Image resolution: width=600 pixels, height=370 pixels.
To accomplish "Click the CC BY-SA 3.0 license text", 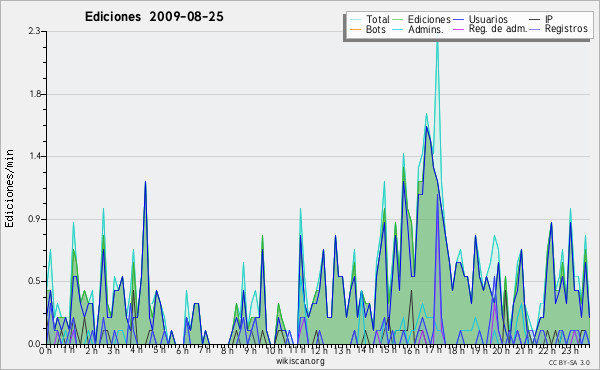I will pyautogui.click(x=569, y=362).
